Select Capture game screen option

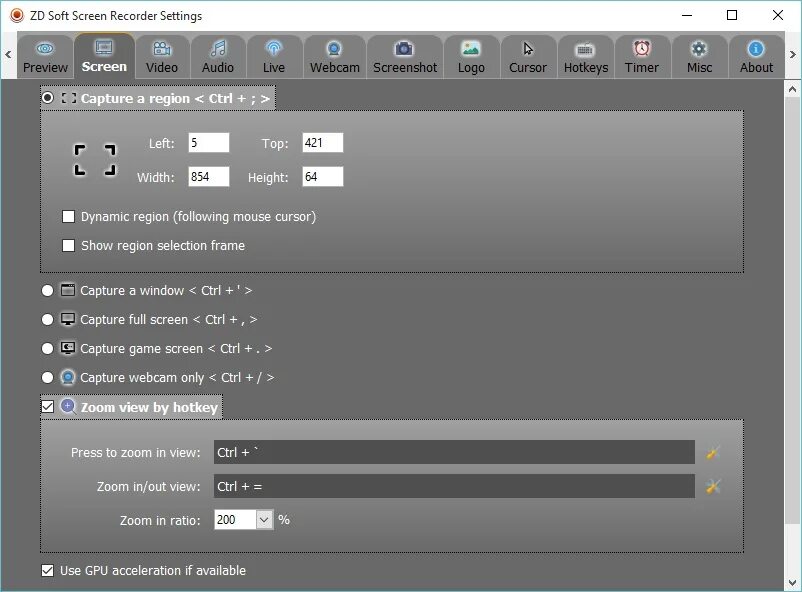click(48, 348)
